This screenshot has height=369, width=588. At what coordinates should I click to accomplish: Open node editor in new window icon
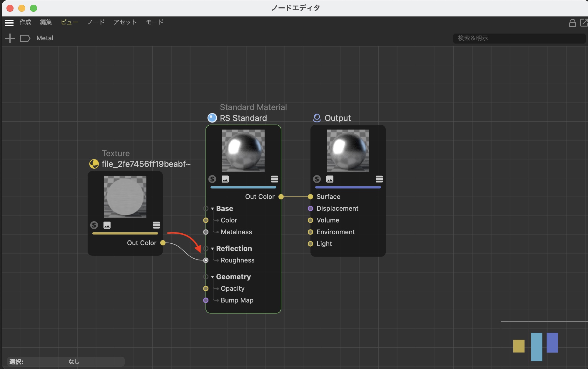tap(584, 23)
